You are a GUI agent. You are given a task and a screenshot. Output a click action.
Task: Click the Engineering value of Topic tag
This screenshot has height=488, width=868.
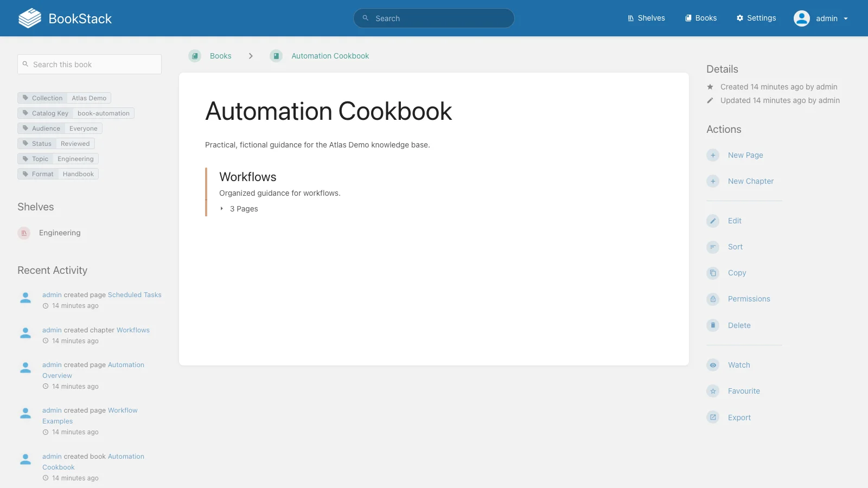coord(75,159)
